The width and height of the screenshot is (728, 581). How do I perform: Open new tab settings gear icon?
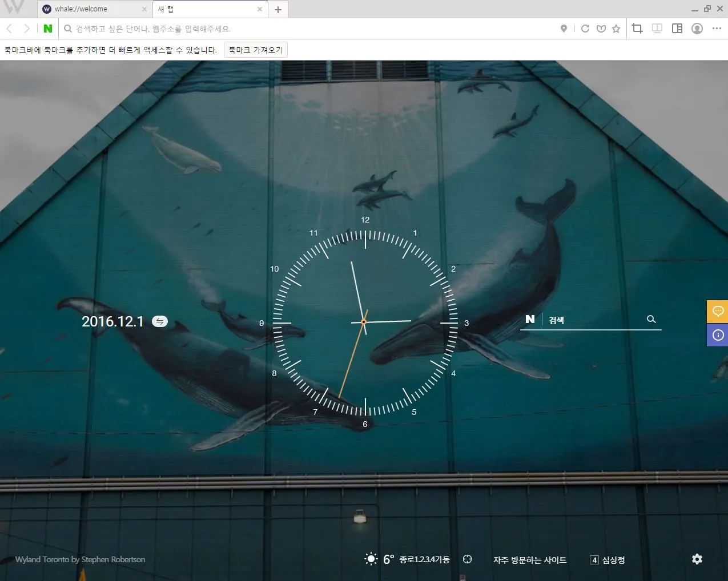[697, 559]
